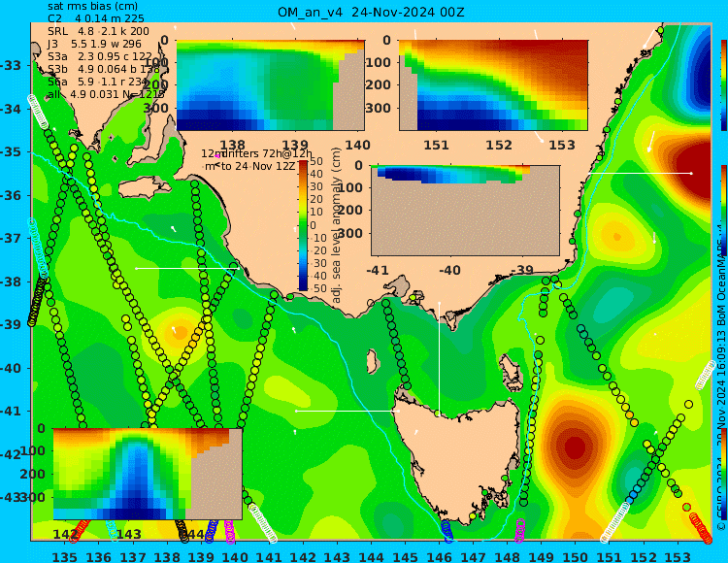728x563 pixels.
Task: Click the magenta track circles near 148E bottom edge
Action: coord(519,531)
